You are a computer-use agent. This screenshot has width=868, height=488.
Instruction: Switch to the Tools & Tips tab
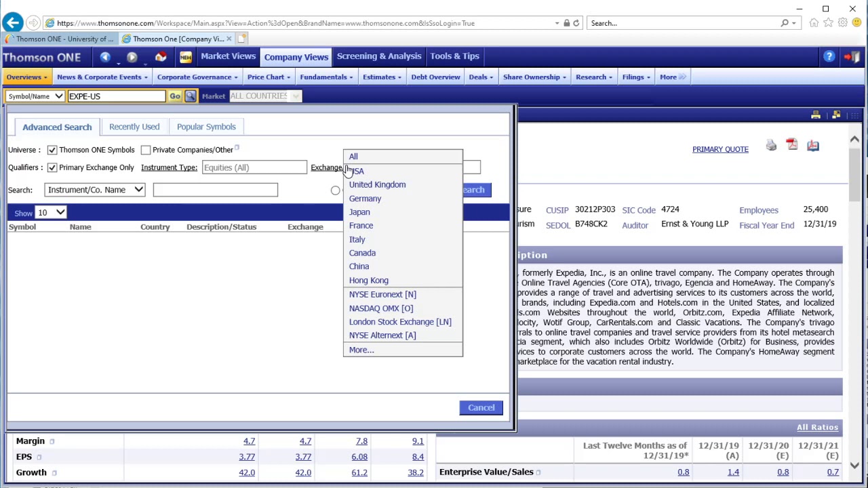point(454,56)
